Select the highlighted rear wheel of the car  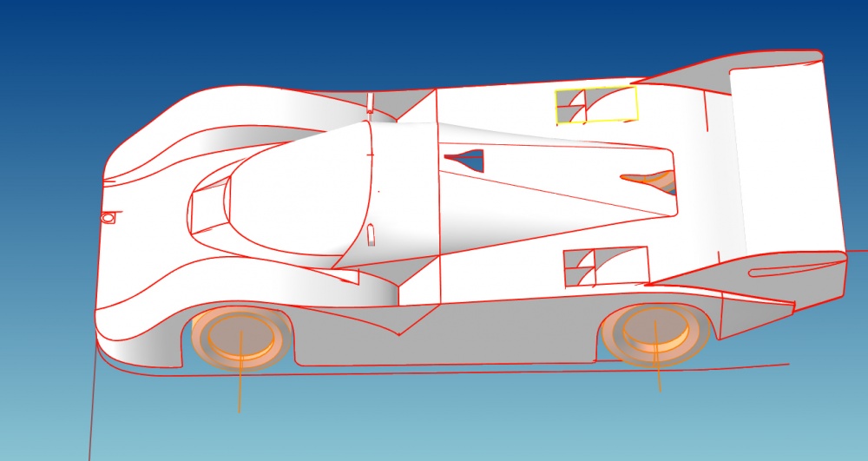coord(656,333)
